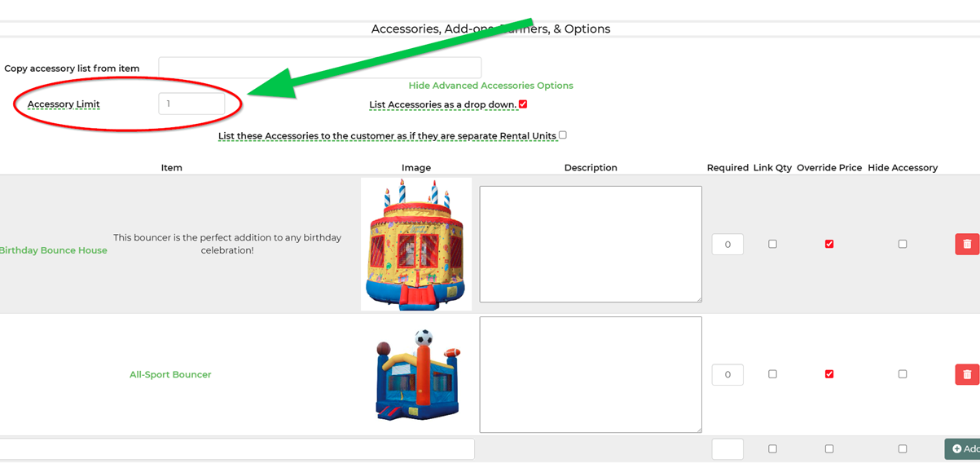Image resolution: width=980 pixels, height=468 pixels.
Task: Select the birthday cake bouncer image
Action: (x=416, y=244)
